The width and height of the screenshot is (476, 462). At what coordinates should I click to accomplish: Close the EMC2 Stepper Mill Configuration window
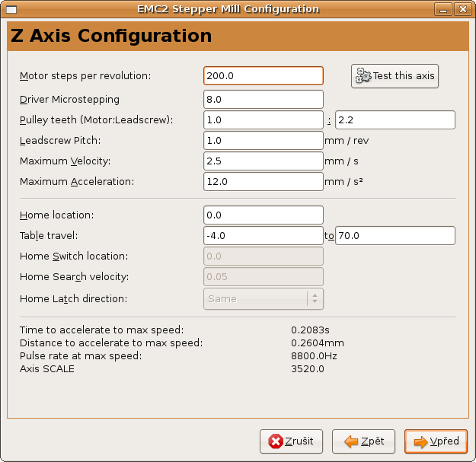click(x=466, y=9)
